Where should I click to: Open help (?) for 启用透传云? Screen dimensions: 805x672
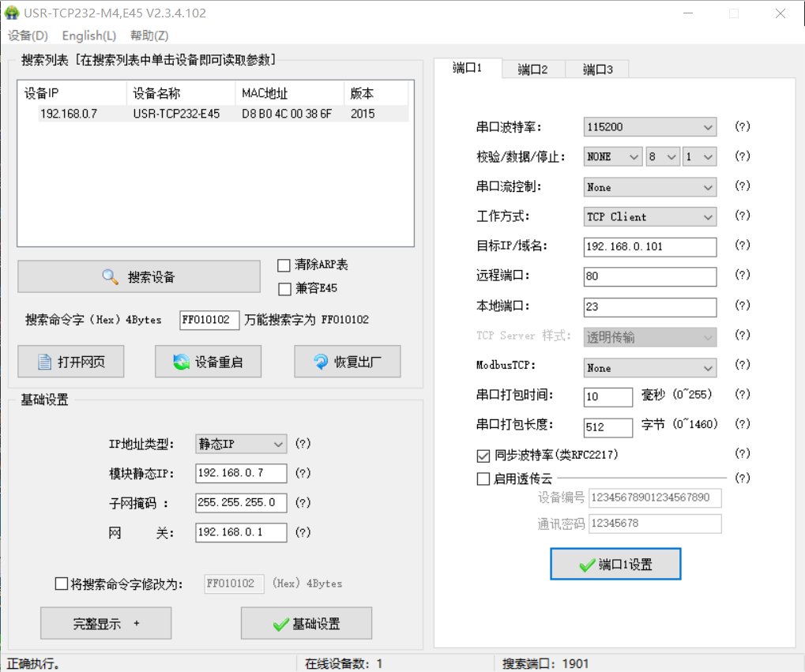coord(743,479)
